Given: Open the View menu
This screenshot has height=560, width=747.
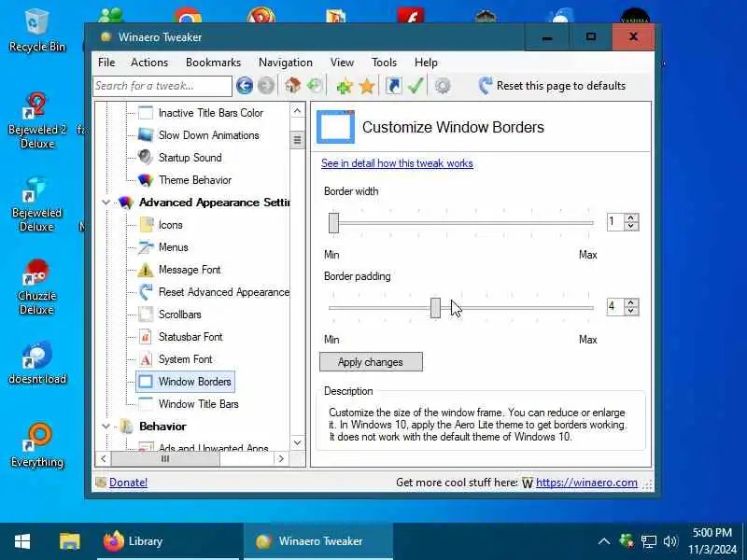Looking at the screenshot, I should point(342,63).
